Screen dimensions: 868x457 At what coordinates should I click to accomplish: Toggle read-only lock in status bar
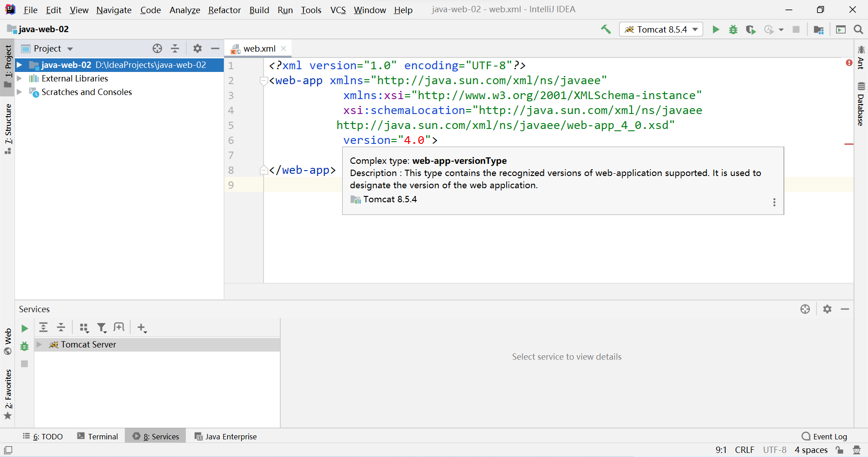pos(840,450)
